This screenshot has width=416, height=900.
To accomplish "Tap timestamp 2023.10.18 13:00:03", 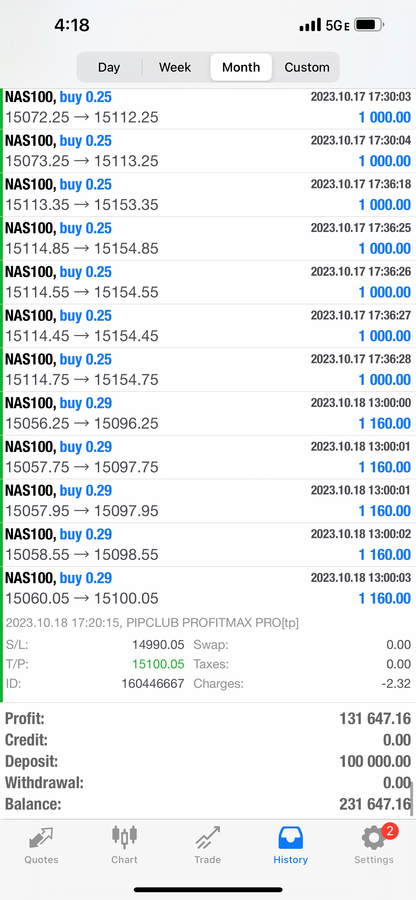I will pos(361,578).
